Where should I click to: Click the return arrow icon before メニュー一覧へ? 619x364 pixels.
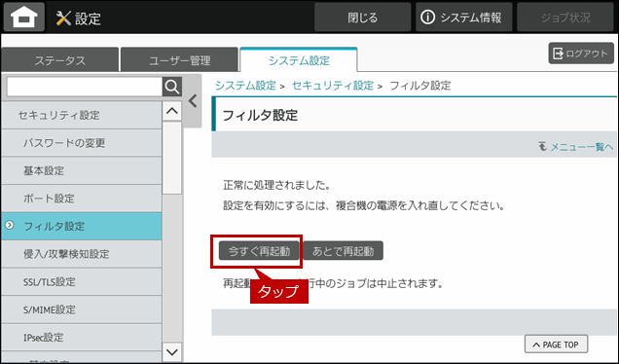tap(543, 146)
